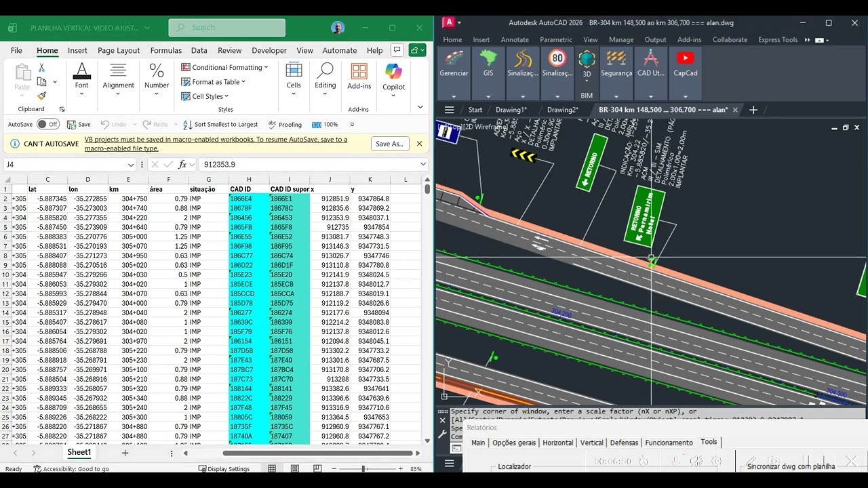Switch to Normal view in Excel status bar
This screenshot has height=488, width=868.
pyautogui.click(x=272, y=468)
